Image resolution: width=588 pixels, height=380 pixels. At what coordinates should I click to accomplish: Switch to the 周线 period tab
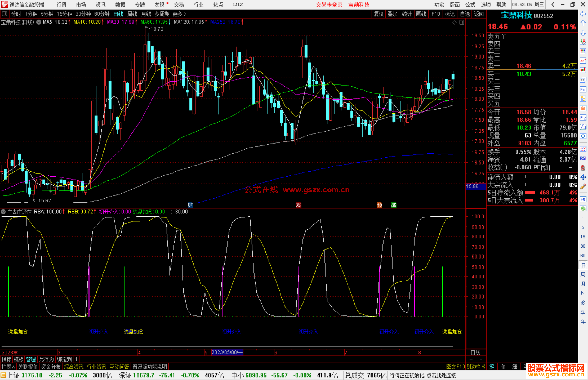(x=132, y=14)
